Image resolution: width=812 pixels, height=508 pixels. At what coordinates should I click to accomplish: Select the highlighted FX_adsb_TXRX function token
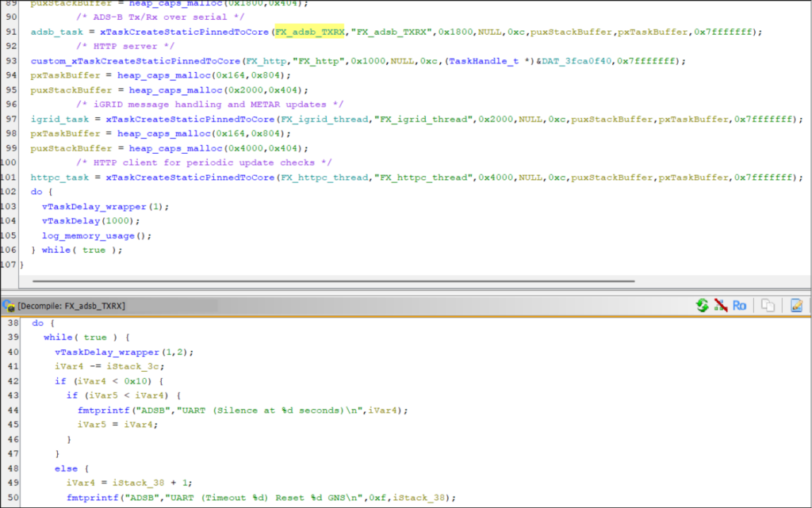coord(310,32)
